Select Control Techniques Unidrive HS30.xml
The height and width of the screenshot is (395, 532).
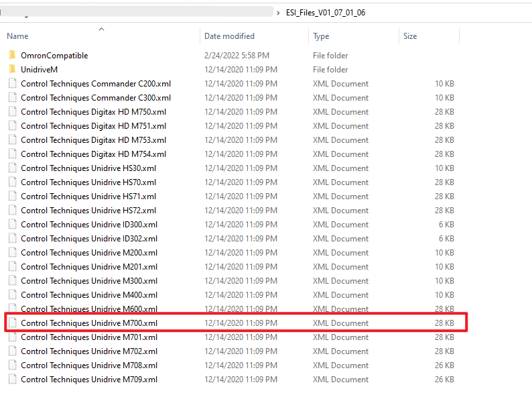[x=88, y=168]
